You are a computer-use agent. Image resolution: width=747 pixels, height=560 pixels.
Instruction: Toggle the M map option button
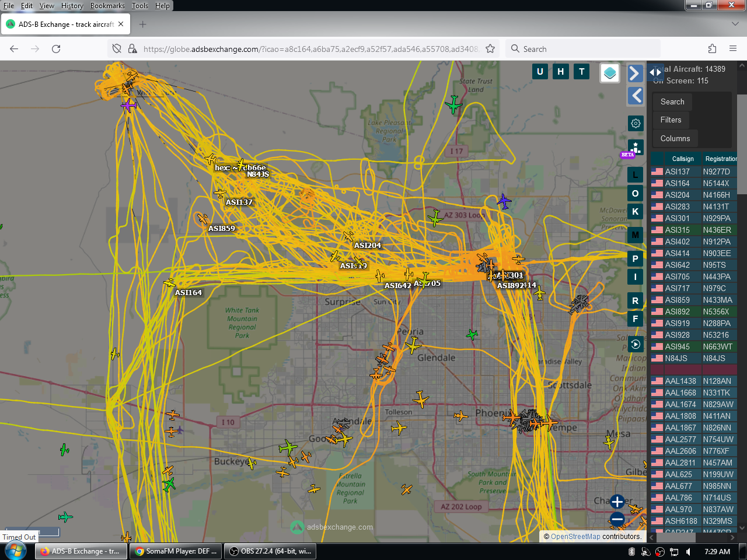[x=636, y=235]
